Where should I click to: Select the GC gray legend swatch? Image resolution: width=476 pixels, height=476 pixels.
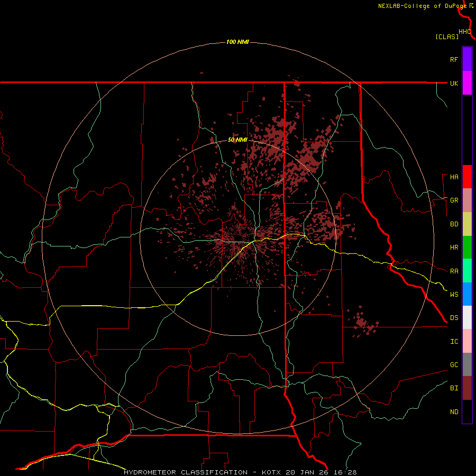[467, 364]
